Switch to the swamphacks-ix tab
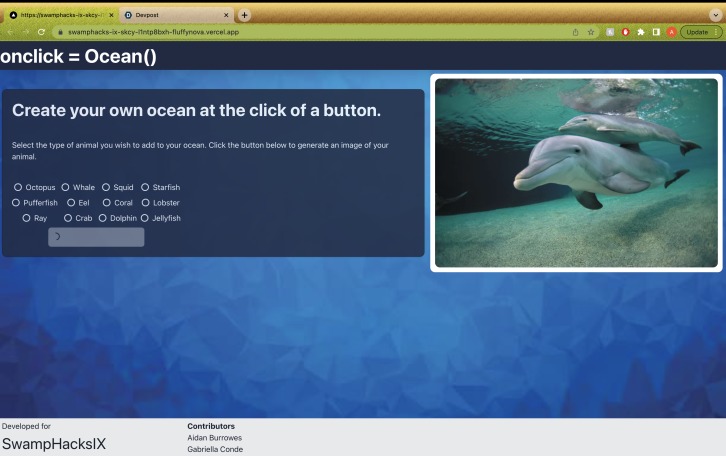 pos(60,15)
